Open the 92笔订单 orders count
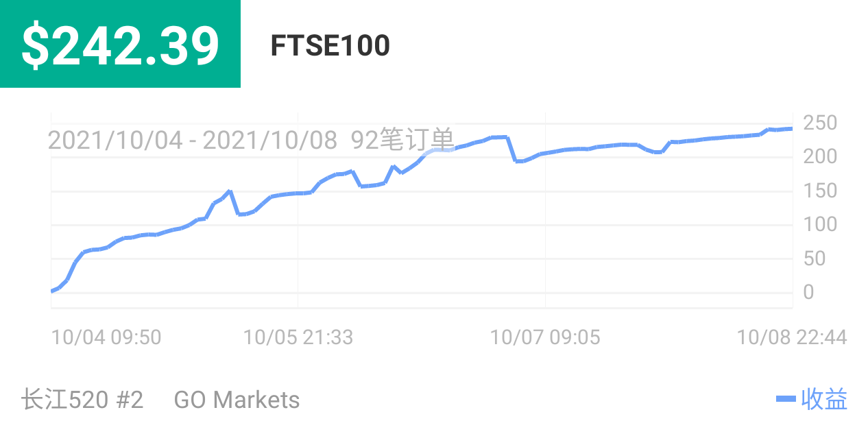868x434 pixels. pyautogui.click(x=402, y=141)
